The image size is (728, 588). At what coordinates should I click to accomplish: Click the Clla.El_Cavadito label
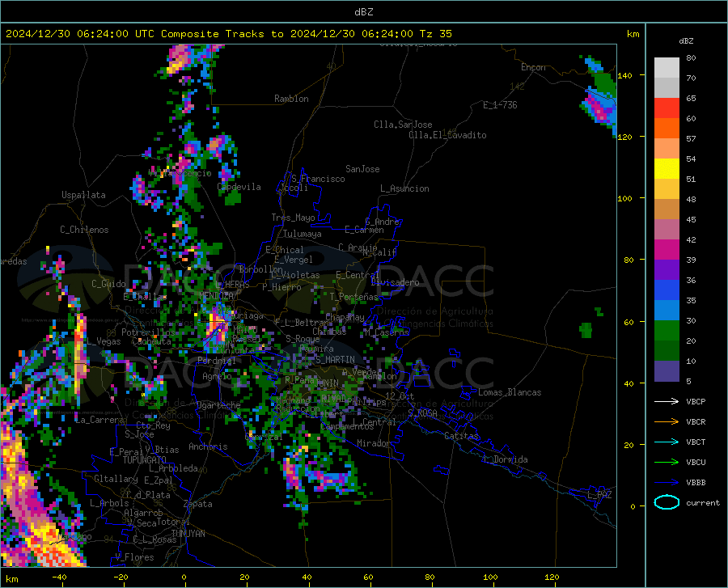point(447,135)
